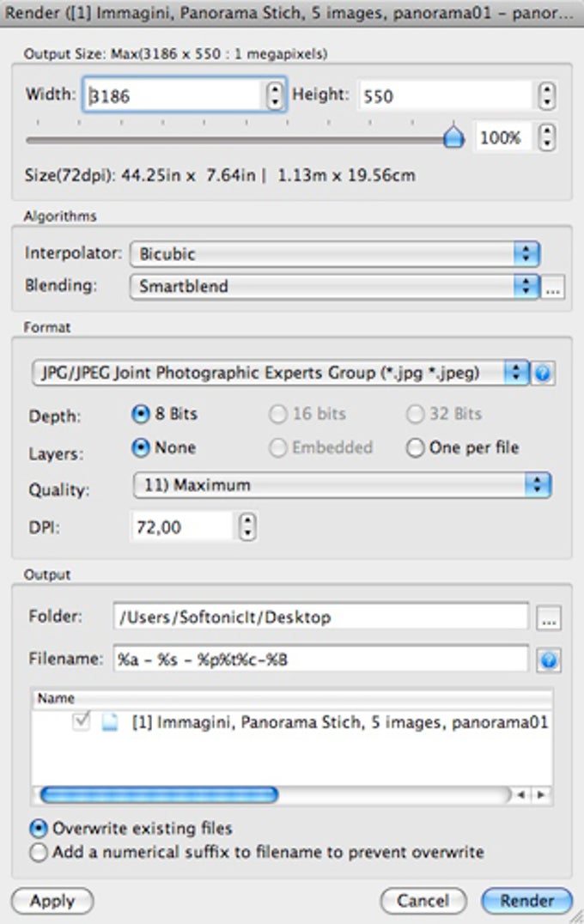
Task: Click the 100% scale stepper arrows
Action: (x=547, y=137)
